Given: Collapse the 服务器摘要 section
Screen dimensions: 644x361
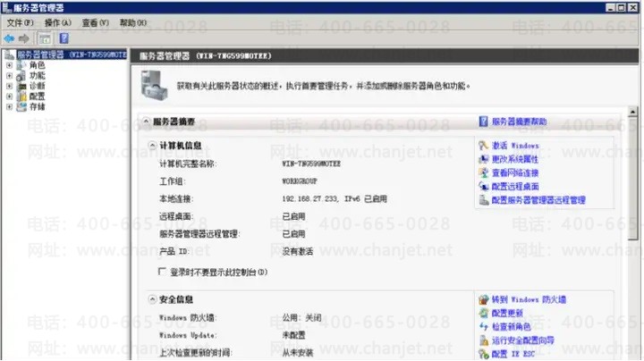Looking at the screenshot, I should [146, 121].
